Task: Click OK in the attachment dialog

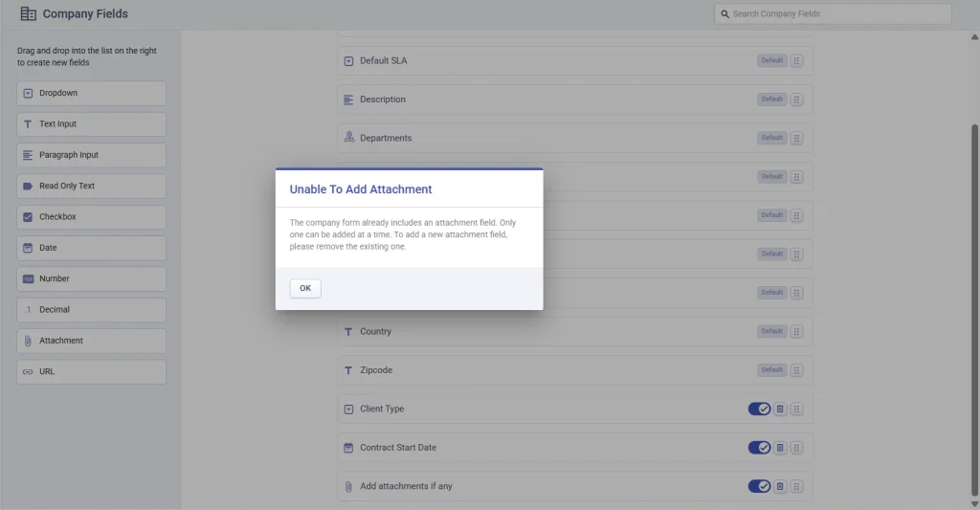Action: [x=305, y=288]
